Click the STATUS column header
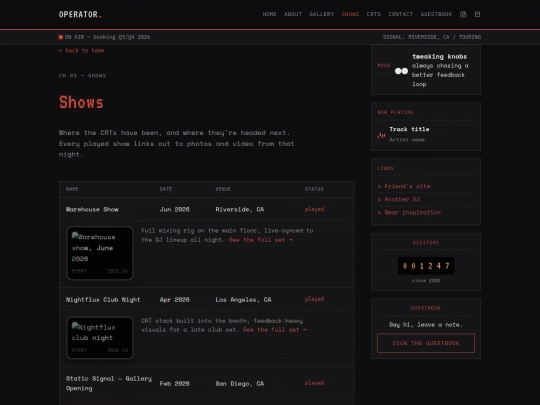Screen dimensions: 540x405 (314, 189)
